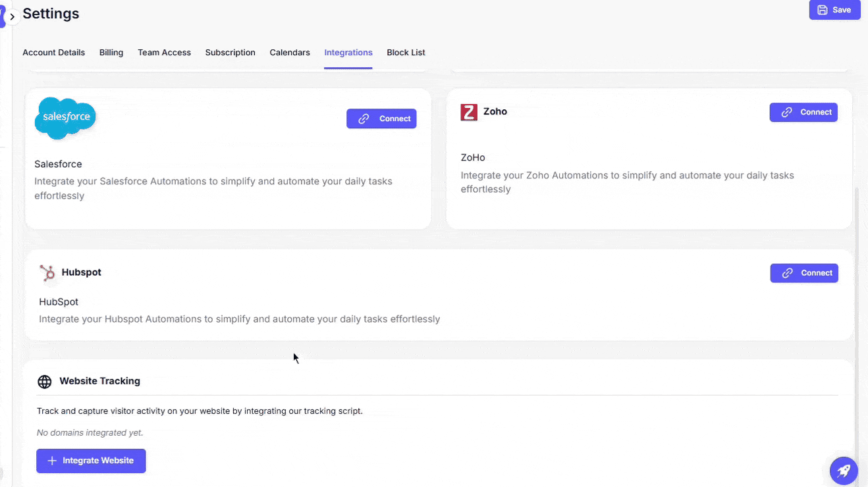Viewport: 868px width, 487px height.
Task: Switch to the Block List tab
Action: [x=406, y=53]
